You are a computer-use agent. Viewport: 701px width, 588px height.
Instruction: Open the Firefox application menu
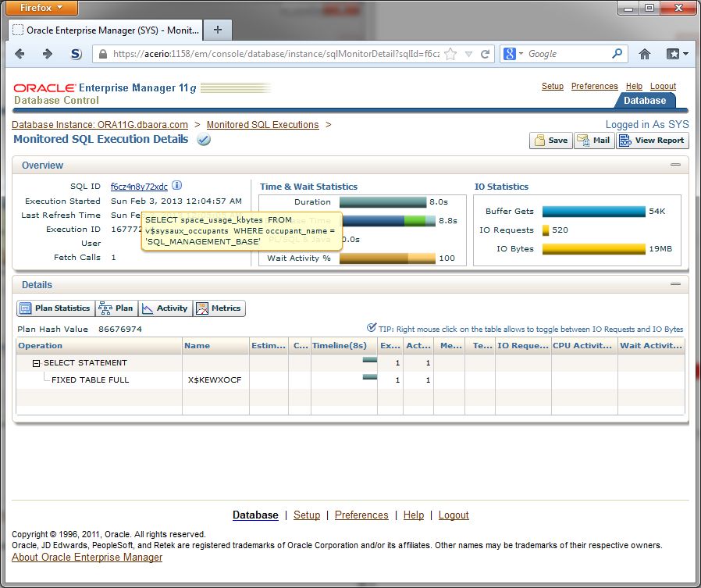tap(41, 8)
